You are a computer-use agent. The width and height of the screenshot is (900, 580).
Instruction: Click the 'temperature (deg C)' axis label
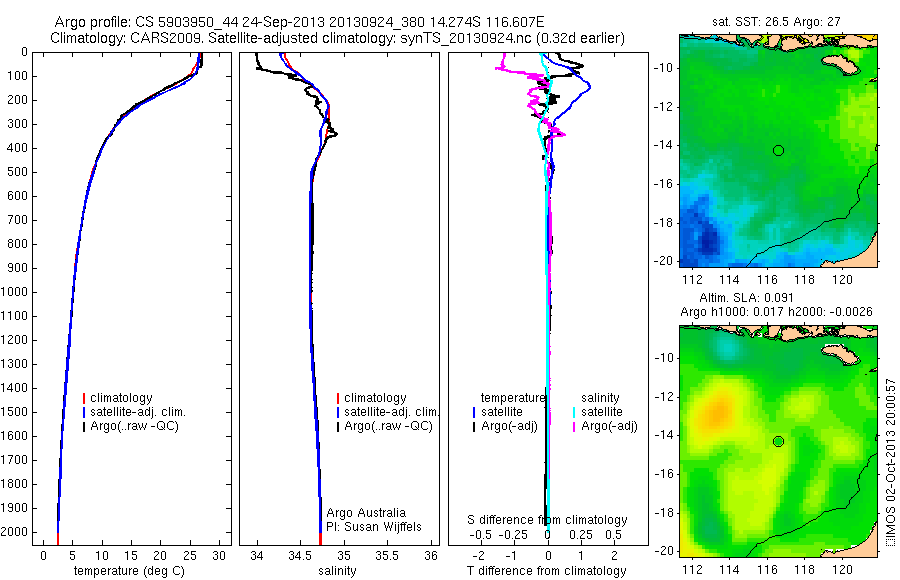click(129, 571)
